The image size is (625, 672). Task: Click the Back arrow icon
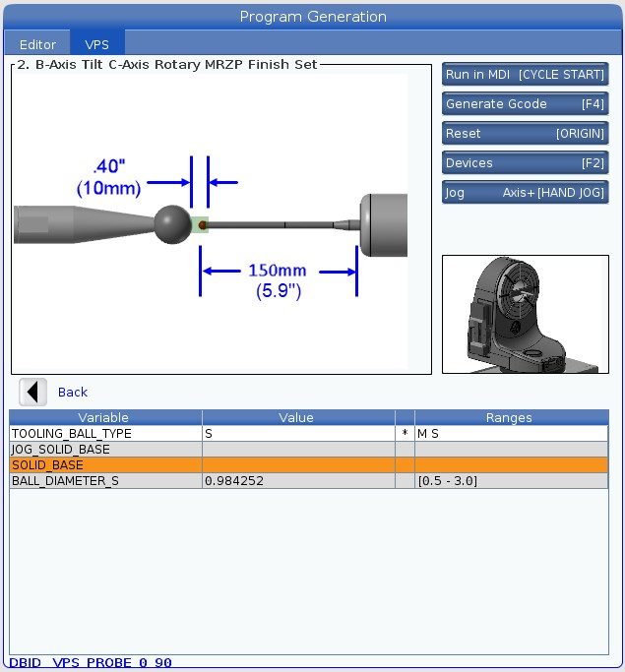coord(33,392)
